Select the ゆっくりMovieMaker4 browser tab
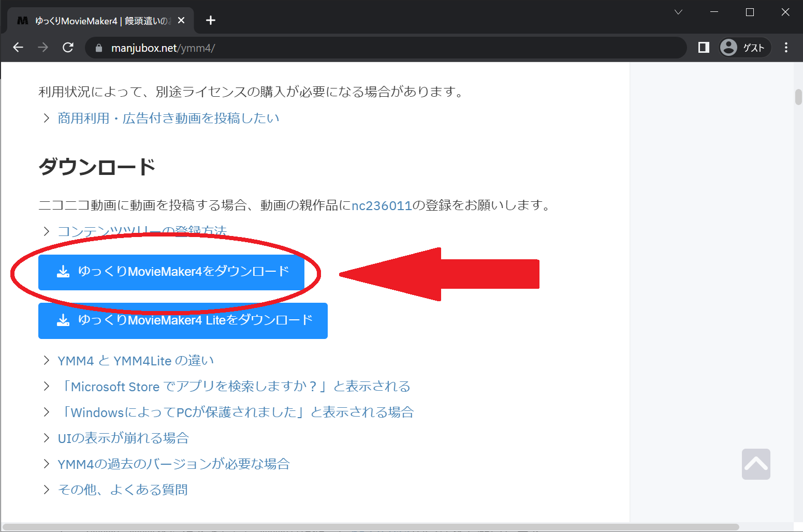This screenshot has height=532, width=803. [101, 21]
